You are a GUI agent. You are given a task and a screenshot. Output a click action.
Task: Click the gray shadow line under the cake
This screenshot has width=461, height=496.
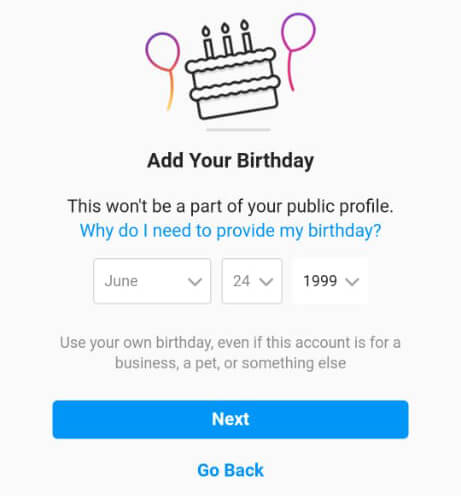pyautogui.click(x=238, y=130)
